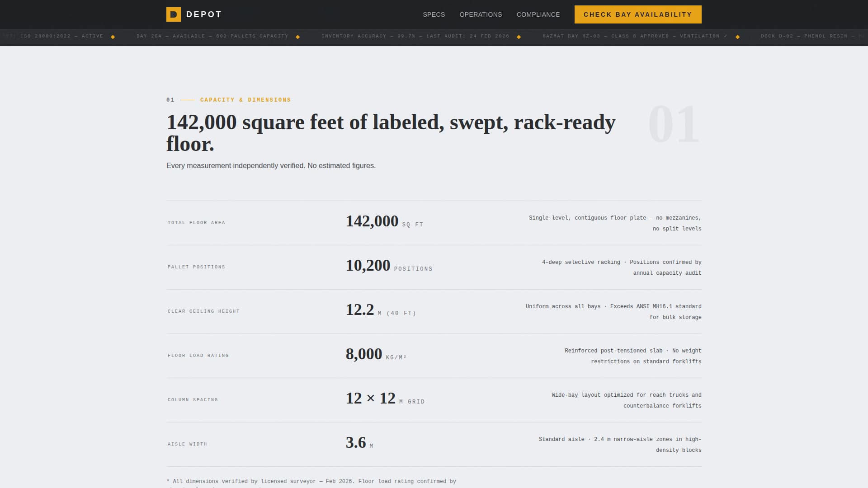Screen dimensions: 868x488
Task: Open the Operations nav link
Action: pos(481,14)
